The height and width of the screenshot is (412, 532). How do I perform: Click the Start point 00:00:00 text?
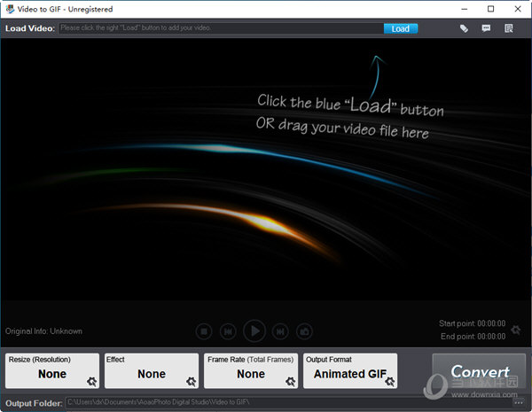(x=473, y=323)
